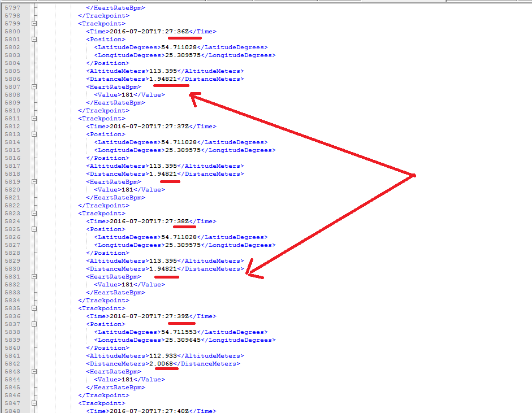Click the closing </Trackpoint> tag on line 5810
Image resolution: width=532 pixels, height=413 pixels.
[x=104, y=111]
